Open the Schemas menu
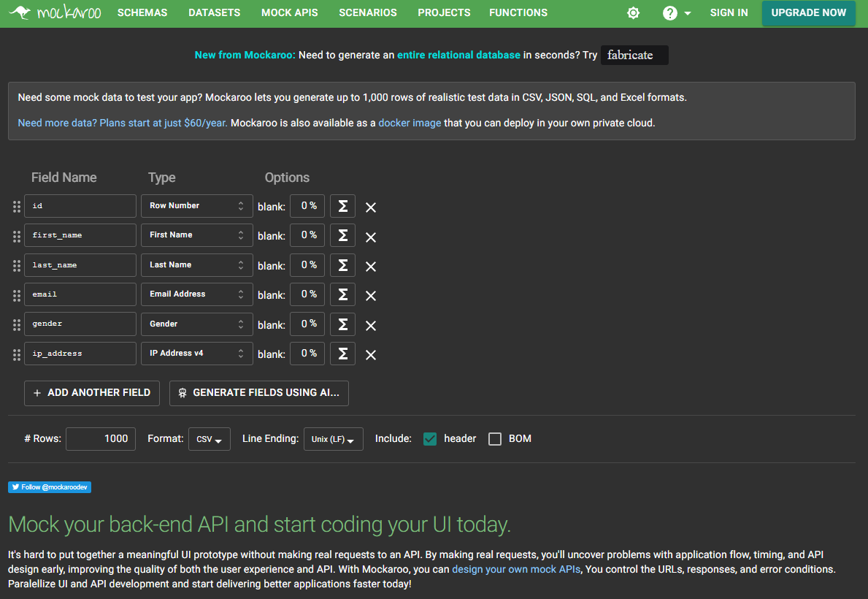868x599 pixels. [142, 12]
